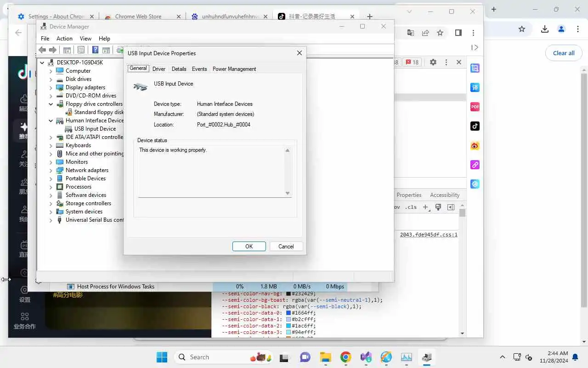Open the Chrome three-dot menu
588x368 pixels.
click(473, 33)
